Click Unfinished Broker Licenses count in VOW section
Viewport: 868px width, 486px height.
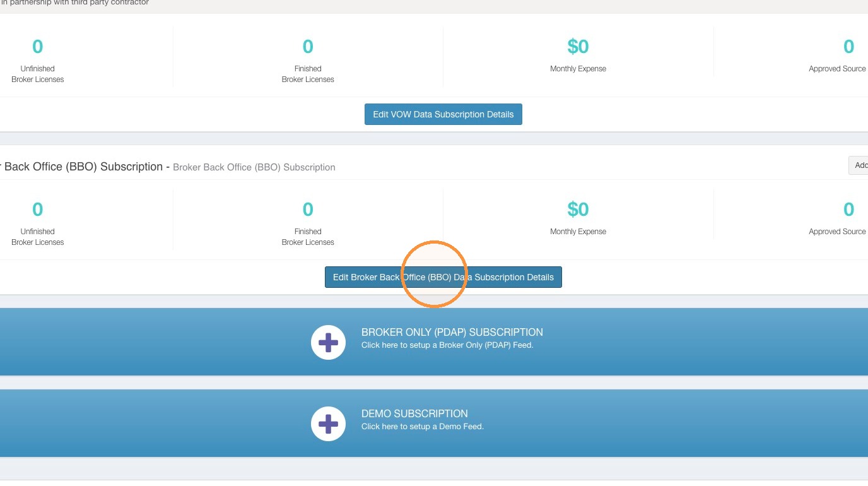coord(38,46)
